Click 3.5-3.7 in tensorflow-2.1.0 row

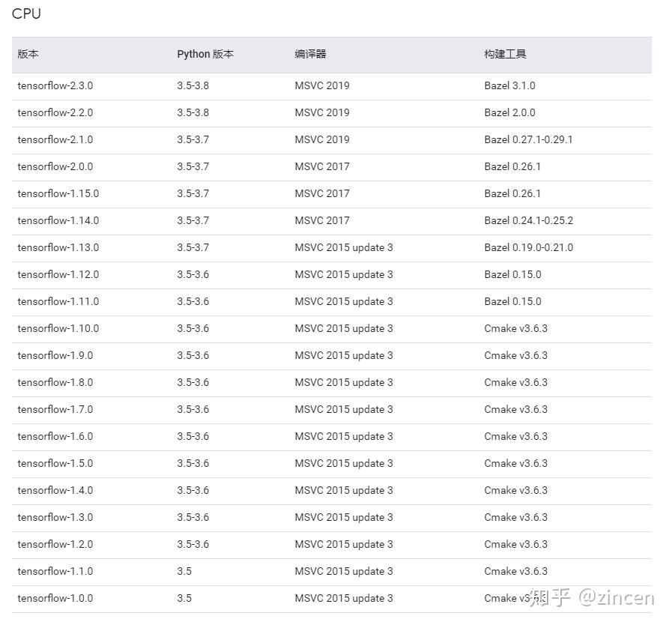tap(193, 139)
